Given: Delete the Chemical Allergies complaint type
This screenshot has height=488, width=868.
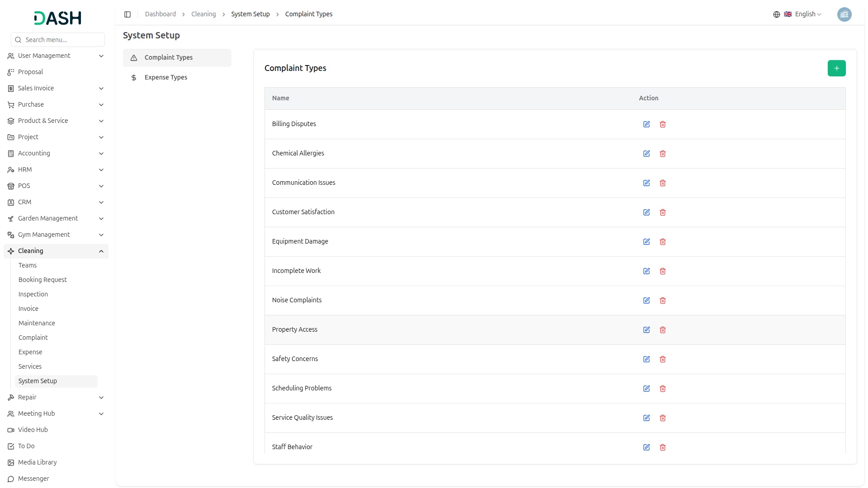Looking at the screenshot, I should [x=663, y=154].
